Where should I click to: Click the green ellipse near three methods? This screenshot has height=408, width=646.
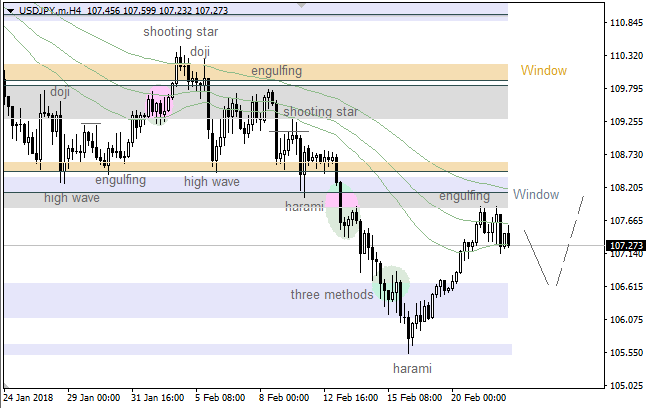click(x=390, y=284)
